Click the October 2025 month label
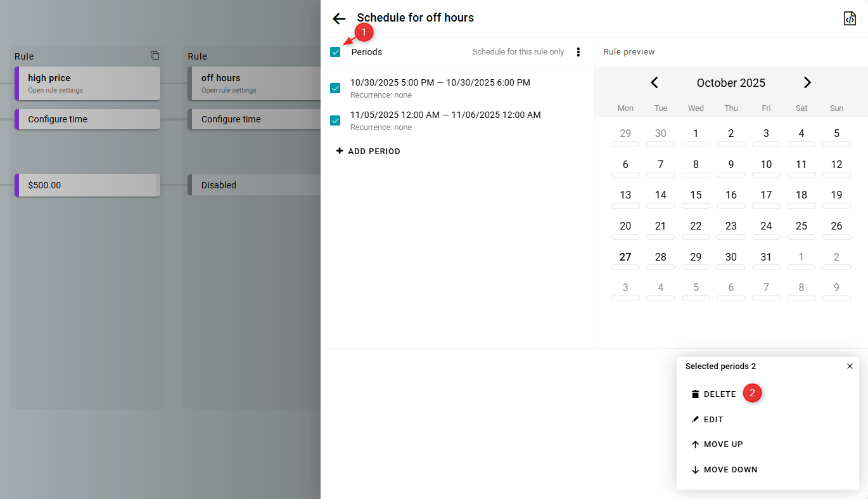This screenshot has width=868, height=499. [731, 83]
